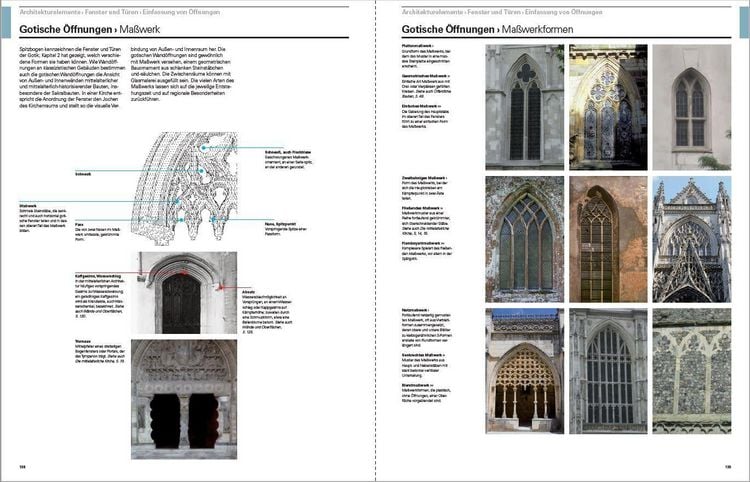The width and height of the screenshot is (750, 482).
Task: Click the 'Schneuß, auch Fischblase' label
Action: (x=288, y=152)
